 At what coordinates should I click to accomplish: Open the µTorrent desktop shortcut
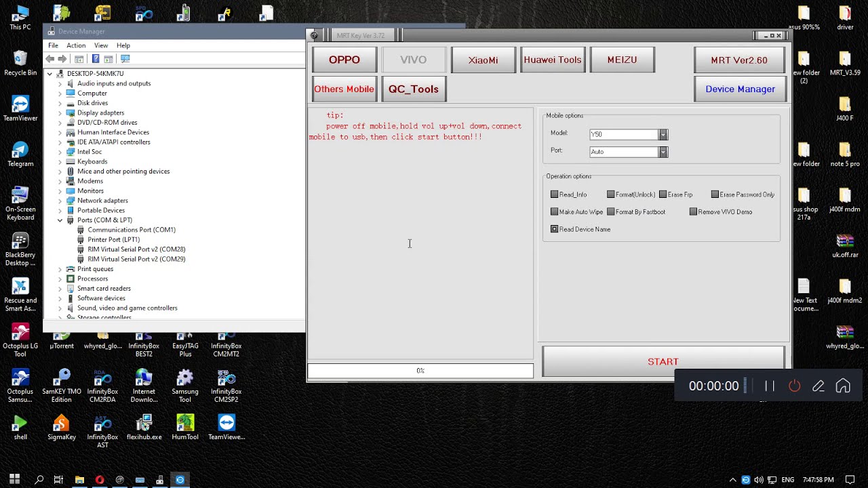[x=62, y=341]
